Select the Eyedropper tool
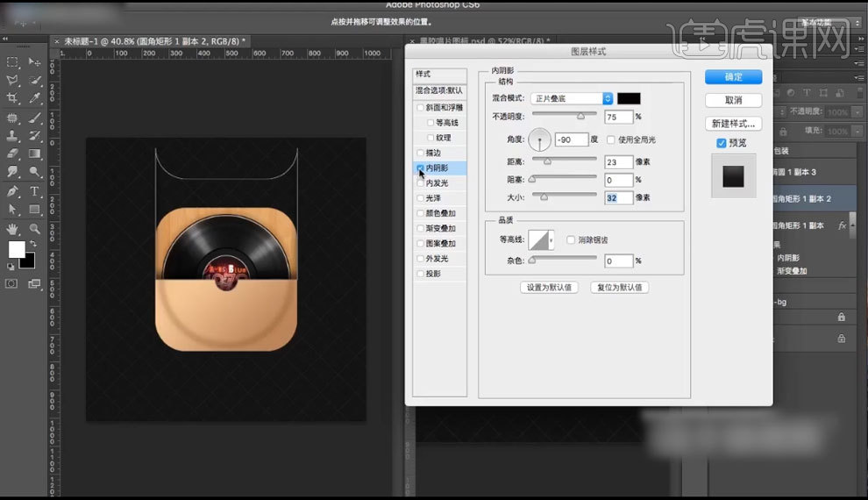Screen dimensions: 868x500 pos(34,98)
